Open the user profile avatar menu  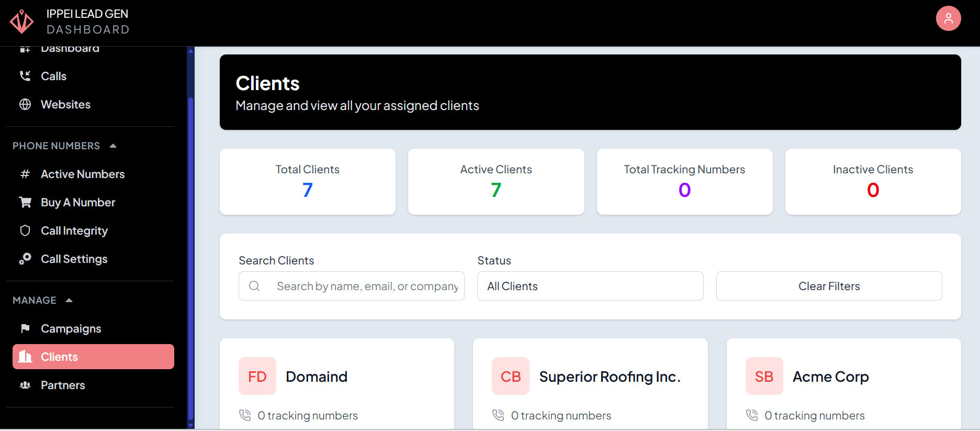coord(948,18)
